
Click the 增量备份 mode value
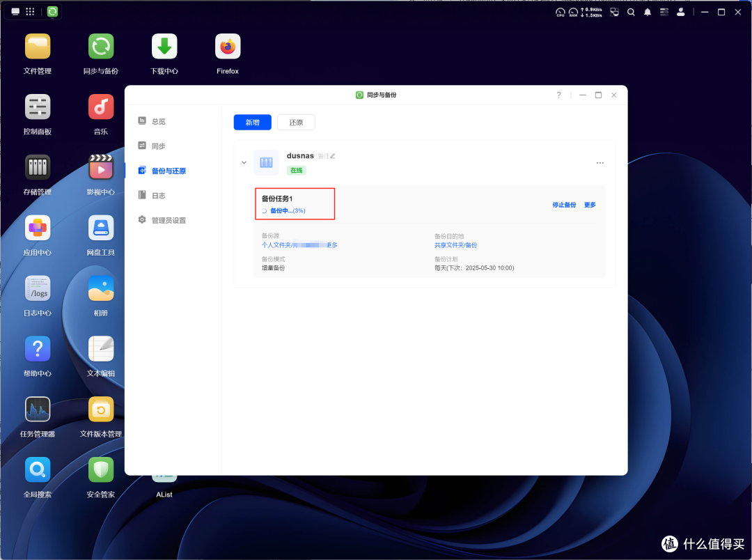(x=273, y=268)
